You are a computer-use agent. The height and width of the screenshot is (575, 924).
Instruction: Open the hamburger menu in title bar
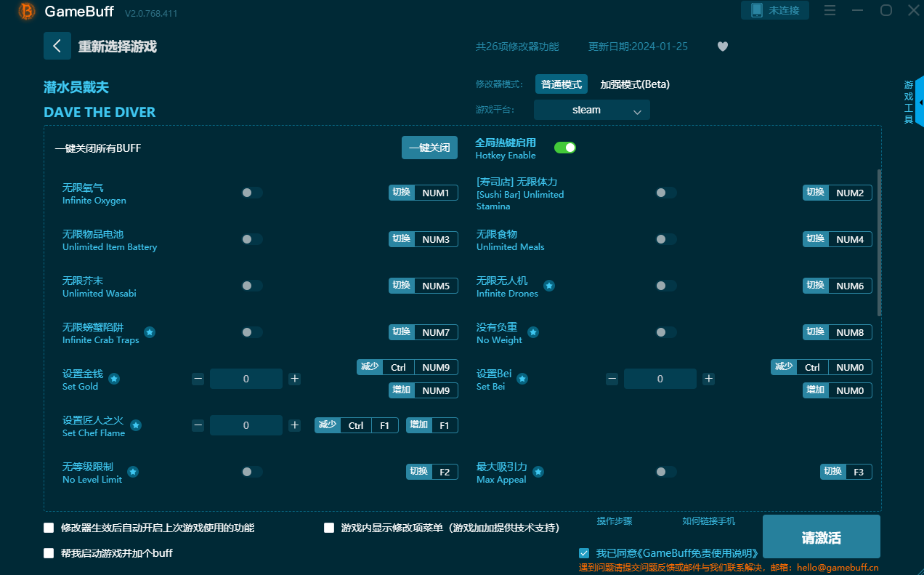830,10
